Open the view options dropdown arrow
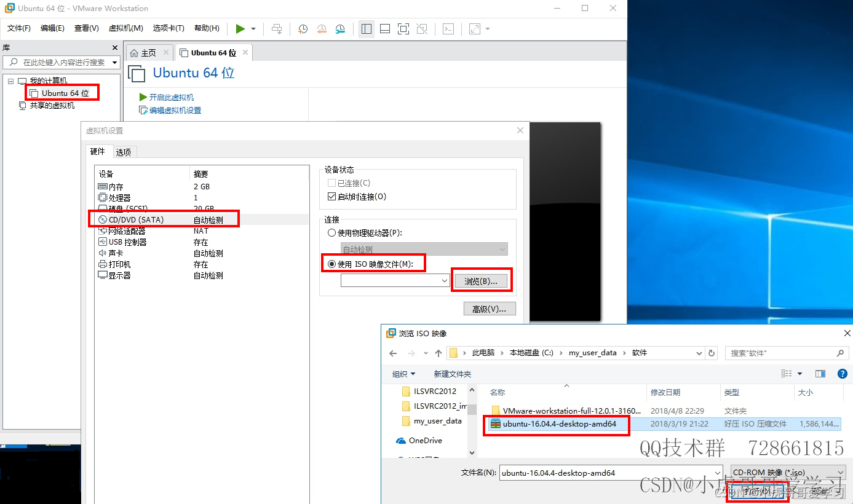The height and width of the screenshot is (504, 853). (x=799, y=374)
